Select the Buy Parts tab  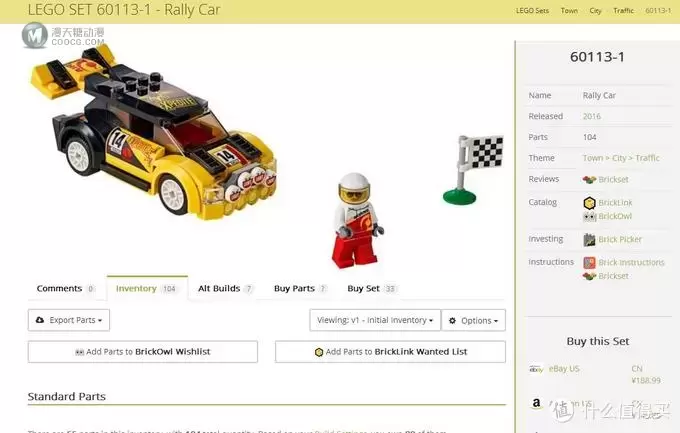(x=300, y=289)
